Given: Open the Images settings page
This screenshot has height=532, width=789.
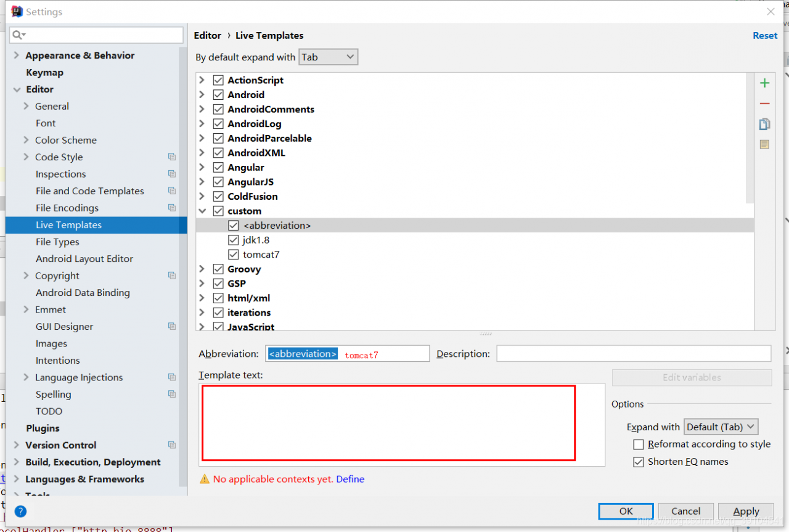Looking at the screenshot, I should [x=51, y=343].
